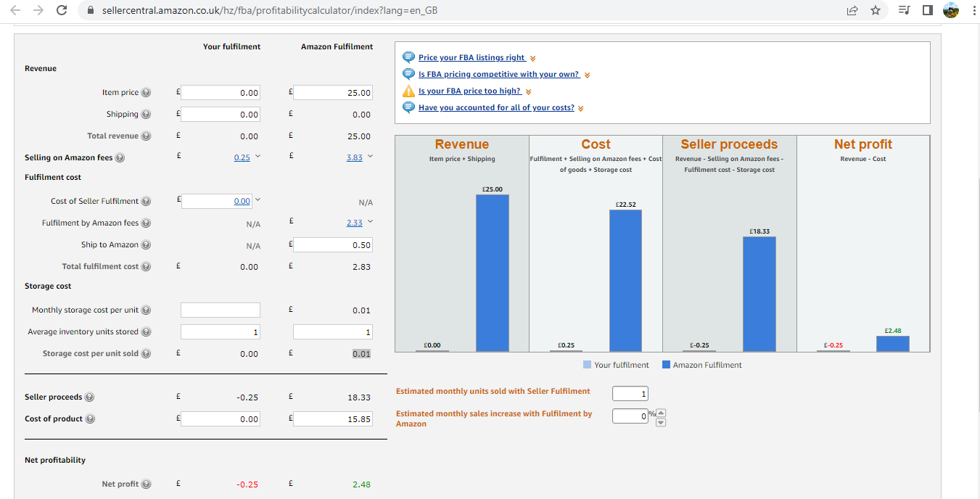Click the padlock site info icon
This screenshot has height=499, width=980.
(x=91, y=11)
